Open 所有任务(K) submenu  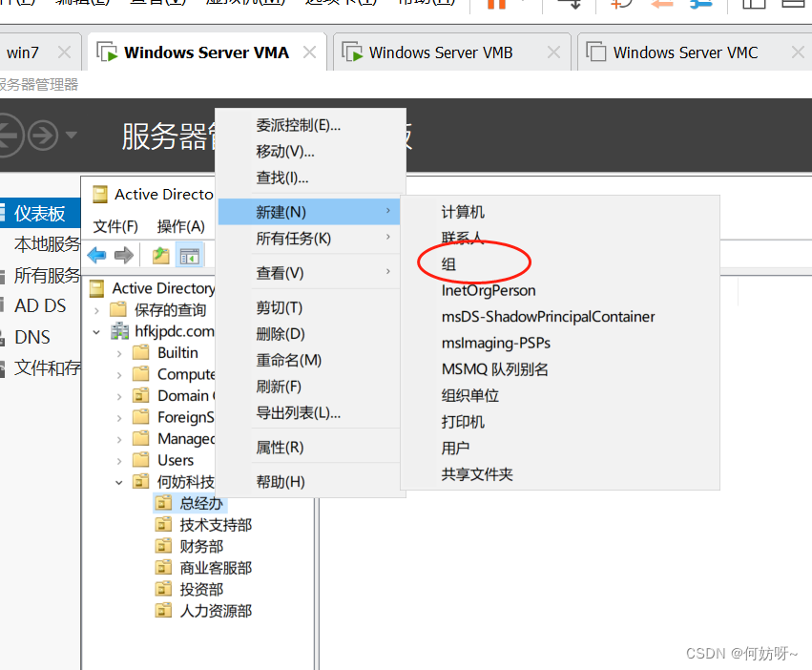click(x=308, y=239)
